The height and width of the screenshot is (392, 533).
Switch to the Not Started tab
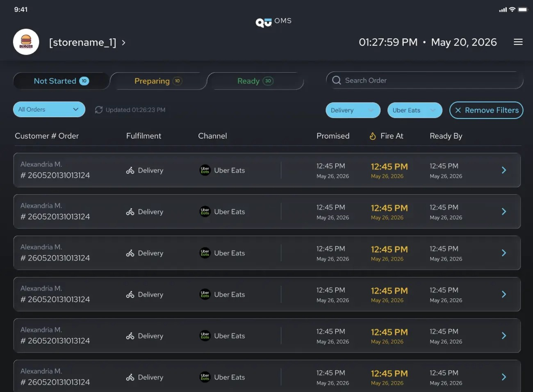[x=61, y=81]
